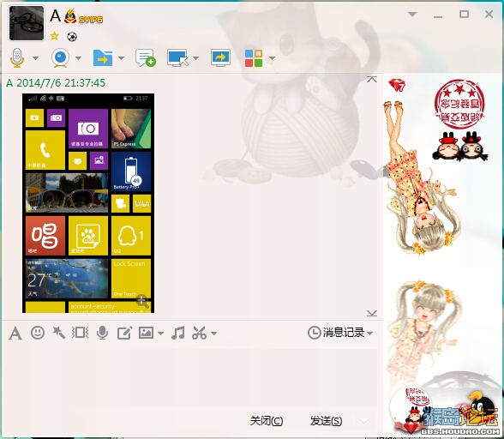Expand the screenshot options arrow
The image size is (504, 439).
pyautogui.click(x=213, y=334)
